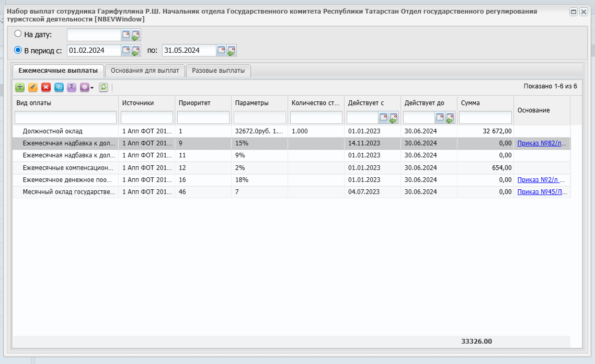
Task: Click the Источники filter field
Action: click(x=147, y=117)
